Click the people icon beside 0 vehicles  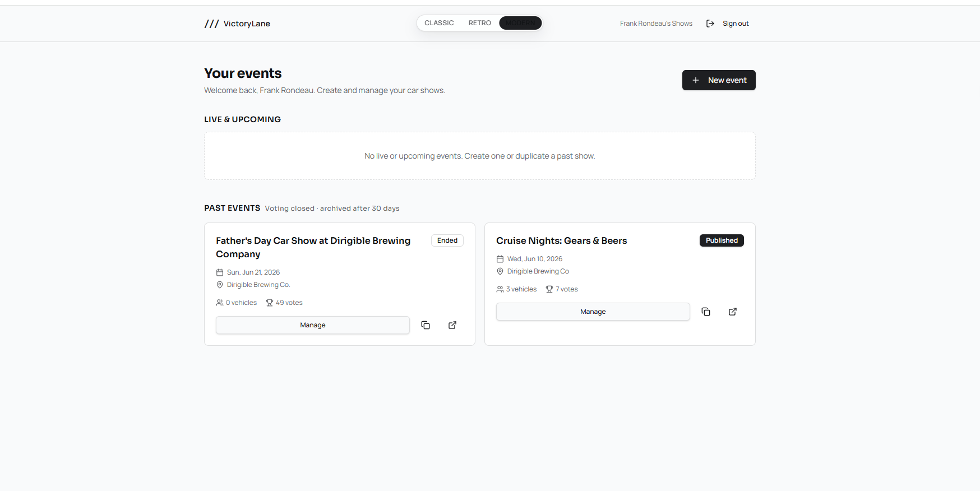click(x=220, y=303)
